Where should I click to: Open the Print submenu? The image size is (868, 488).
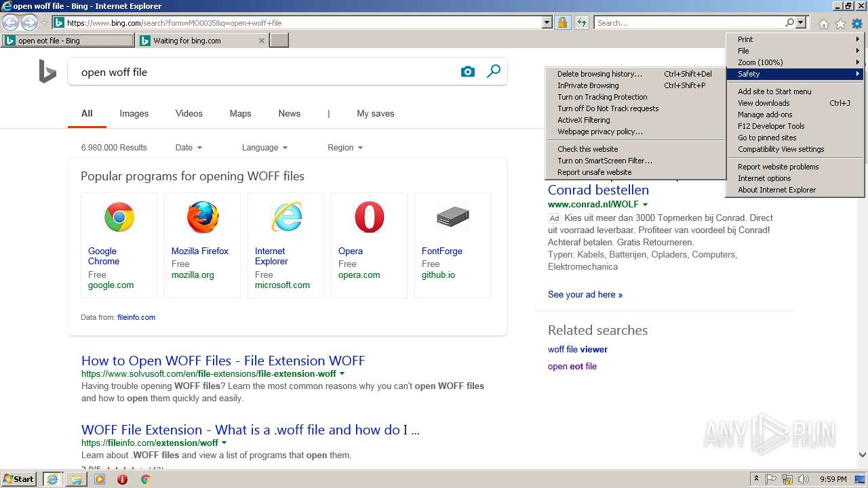(x=795, y=39)
